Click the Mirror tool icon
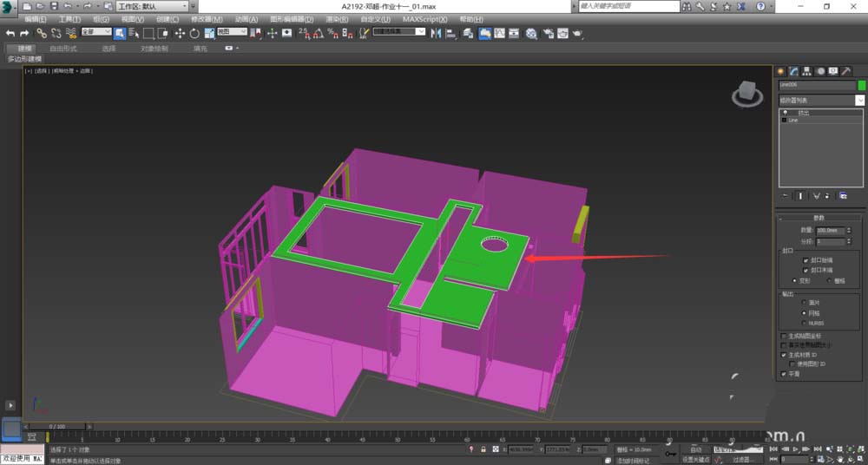The height and width of the screenshot is (465, 868). coord(437,34)
